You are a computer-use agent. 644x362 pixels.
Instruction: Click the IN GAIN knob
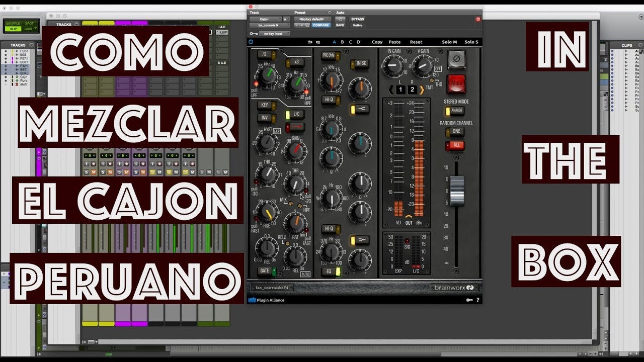[x=393, y=66]
